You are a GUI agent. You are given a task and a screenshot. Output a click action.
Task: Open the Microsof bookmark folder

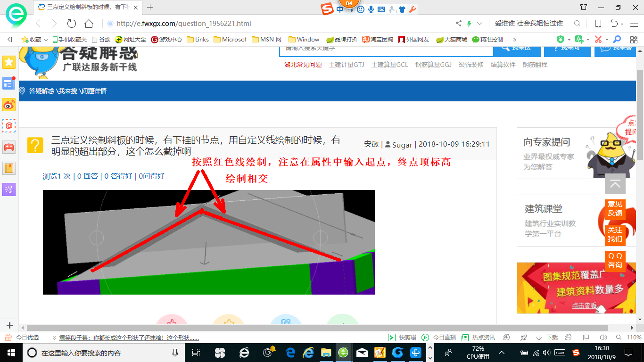click(230, 40)
